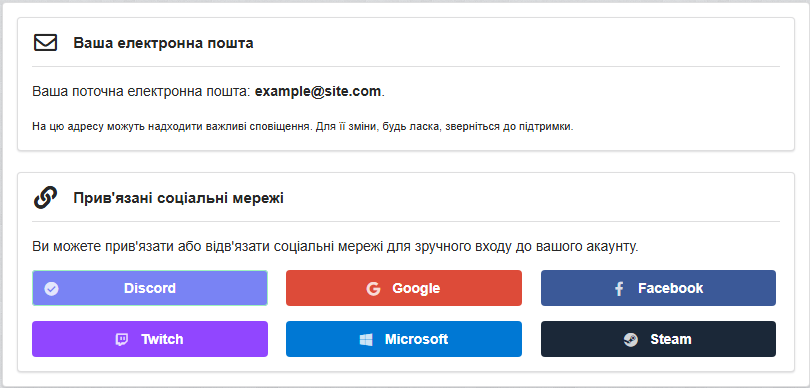Click the notice 'На цю адресу можуть надходити важливі сповіщення'
The width and height of the screenshot is (810, 388).
(x=170, y=127)
